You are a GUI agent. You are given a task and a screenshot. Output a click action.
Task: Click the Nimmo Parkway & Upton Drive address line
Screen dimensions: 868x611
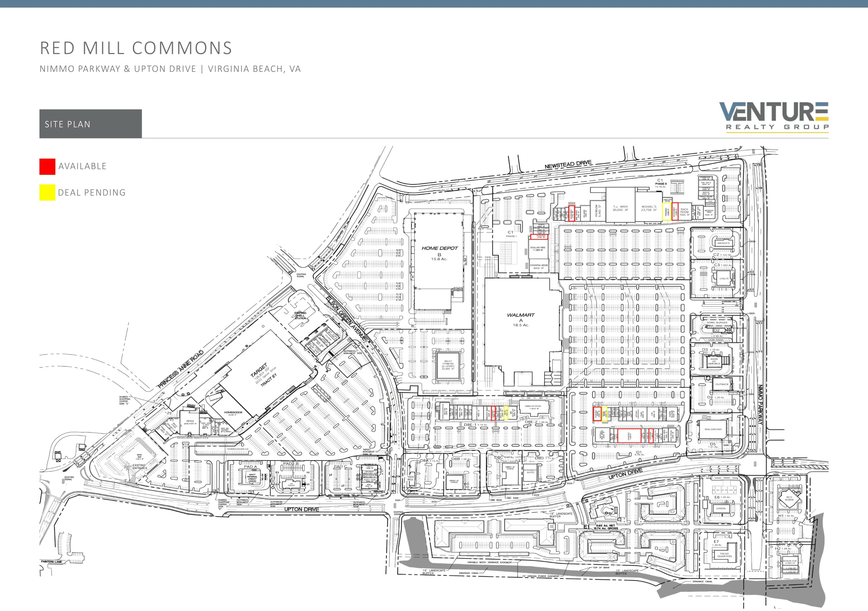tap(170, 69)
